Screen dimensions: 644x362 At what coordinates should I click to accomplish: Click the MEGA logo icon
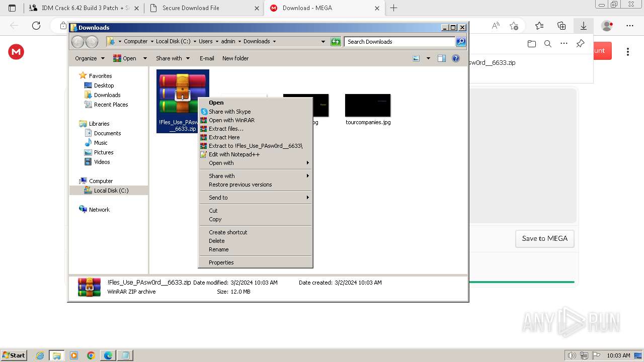(16, 51)
